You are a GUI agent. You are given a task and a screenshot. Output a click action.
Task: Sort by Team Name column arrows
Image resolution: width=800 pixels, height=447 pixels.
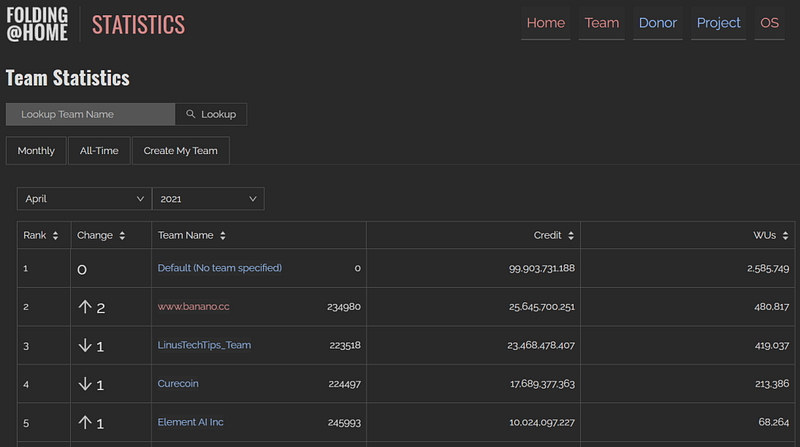tap(222, 235)
